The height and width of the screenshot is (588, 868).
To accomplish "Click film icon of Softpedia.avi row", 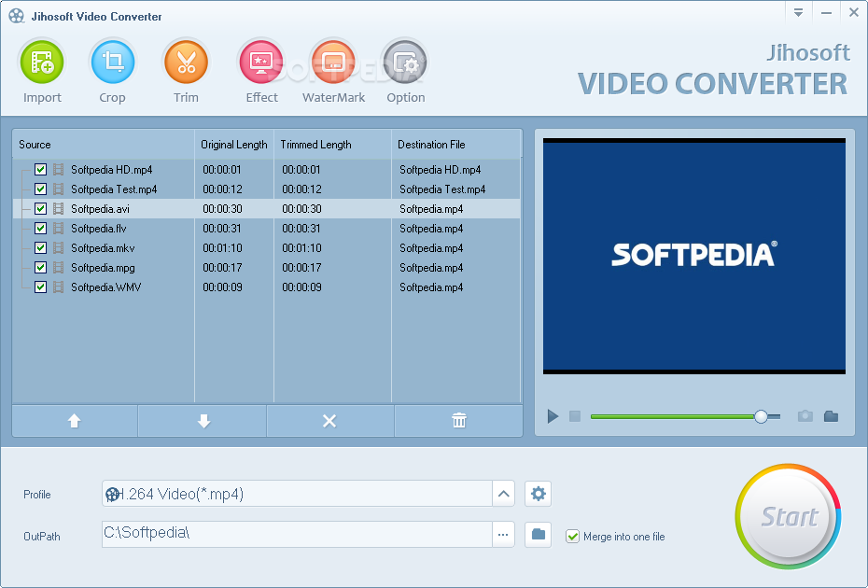I will (x=58, y=209).
